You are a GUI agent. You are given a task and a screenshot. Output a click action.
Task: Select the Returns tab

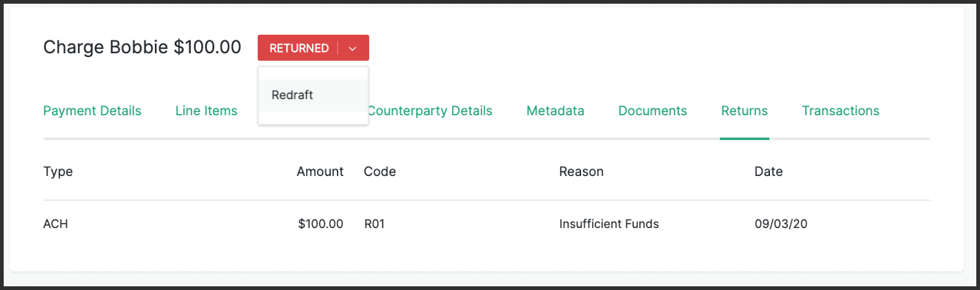pos(744,111)
